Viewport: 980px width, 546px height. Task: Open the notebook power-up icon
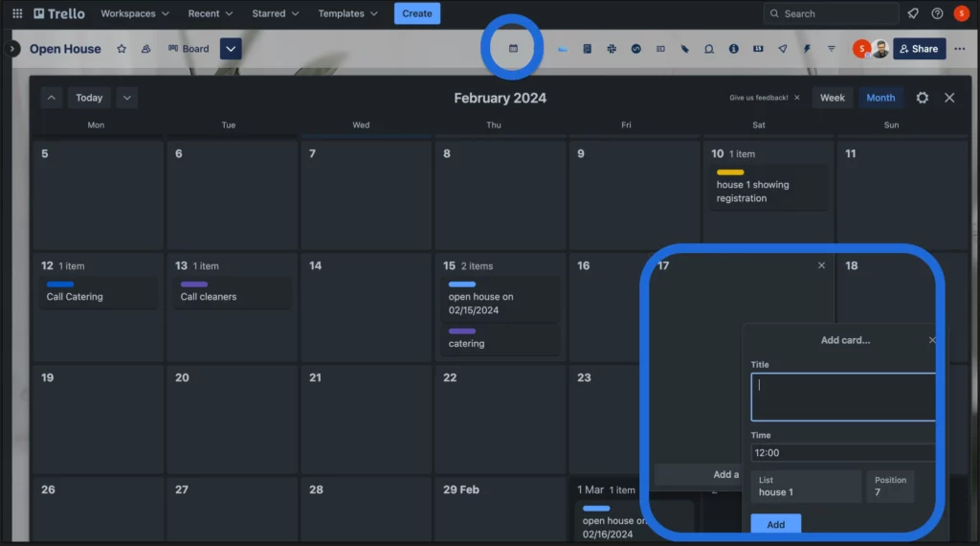(x=587, y=49)
